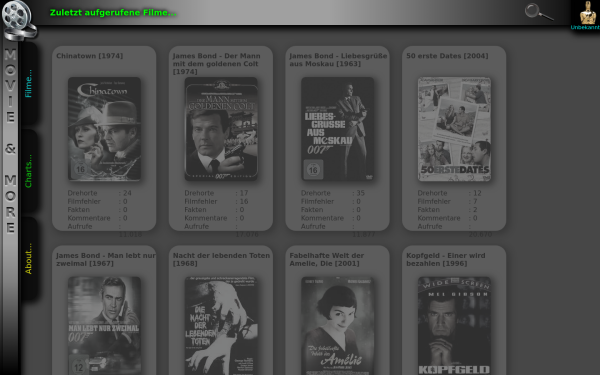Open the About... sidebar tab

[x=28, y=259]
